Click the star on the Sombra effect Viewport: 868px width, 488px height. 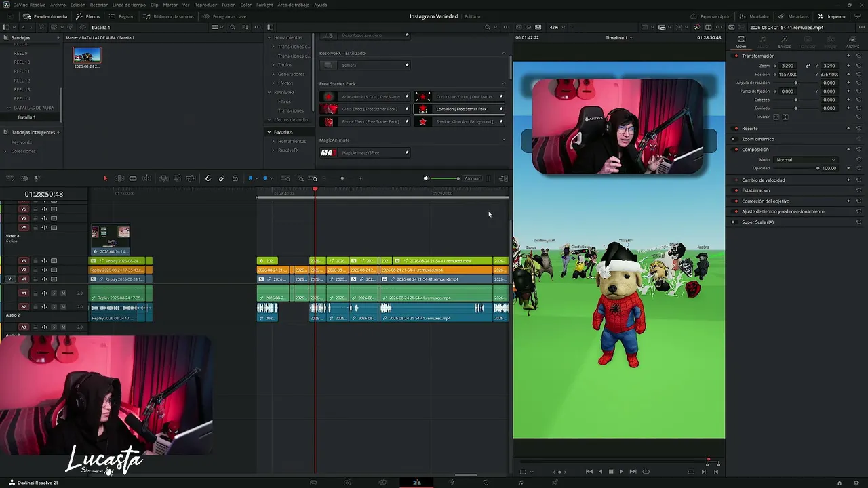click(x=407, y=65)
